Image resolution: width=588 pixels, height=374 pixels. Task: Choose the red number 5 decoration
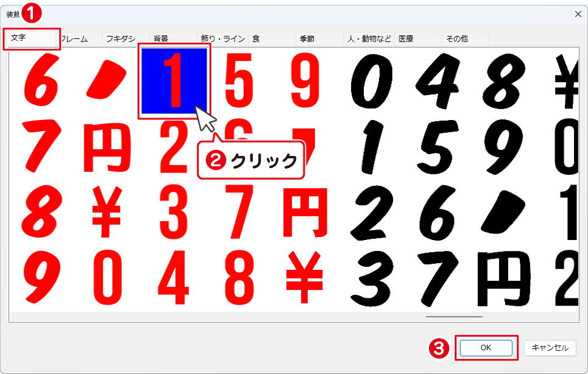click(238, 80)
